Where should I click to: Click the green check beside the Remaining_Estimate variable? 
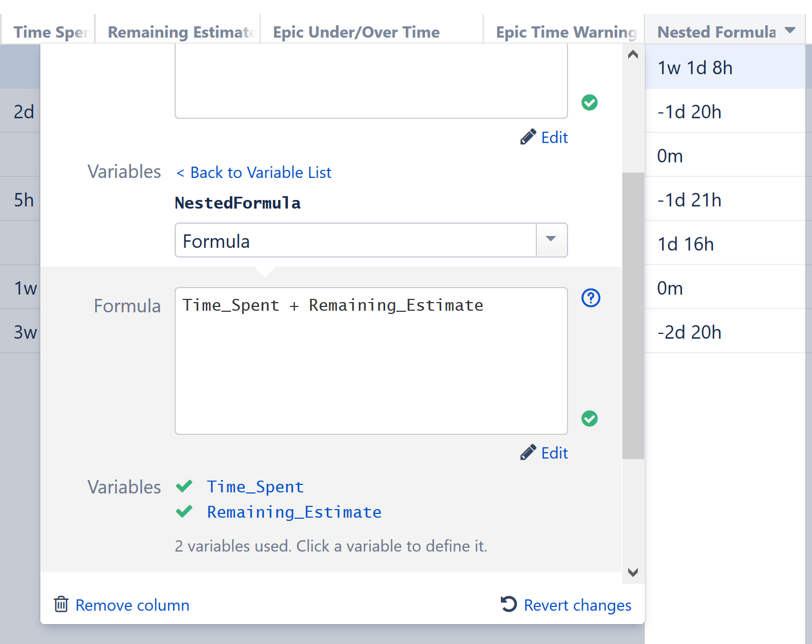[x=184, y=511]
